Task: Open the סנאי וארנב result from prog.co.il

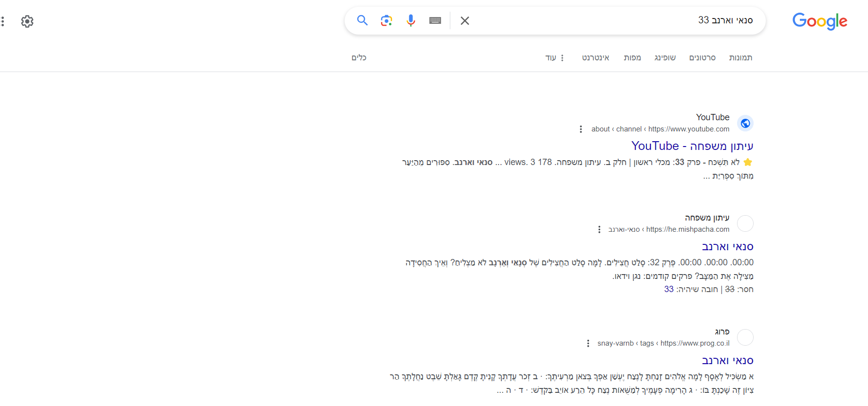Action: point(727,361)
